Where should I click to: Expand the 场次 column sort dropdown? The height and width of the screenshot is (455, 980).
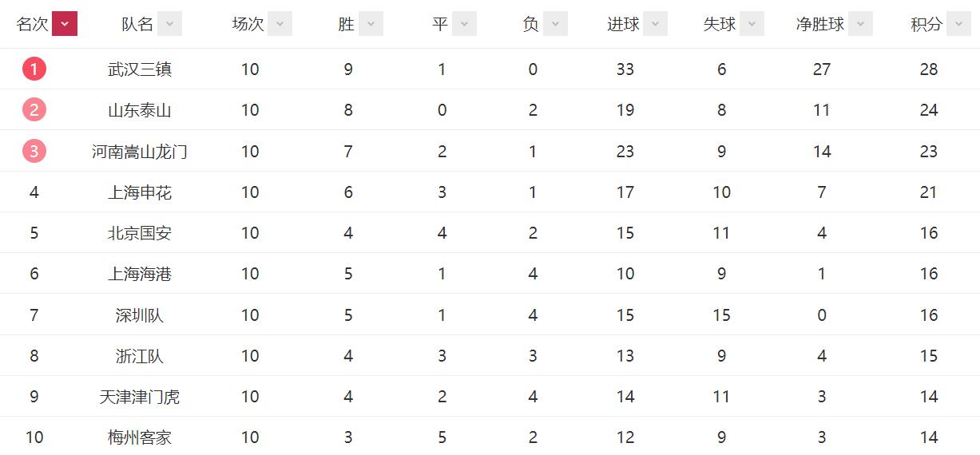pos(280,24)
